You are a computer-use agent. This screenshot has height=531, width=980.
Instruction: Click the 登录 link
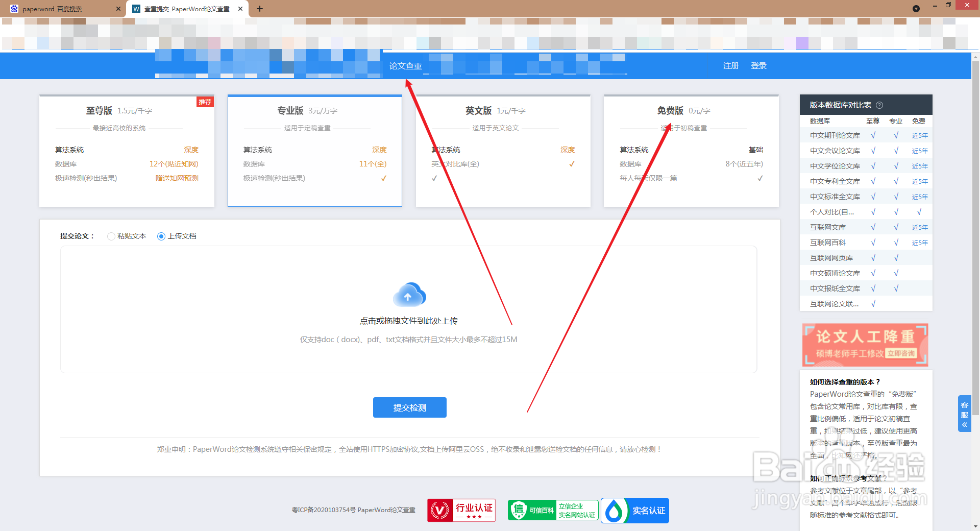tap(758, 66)
